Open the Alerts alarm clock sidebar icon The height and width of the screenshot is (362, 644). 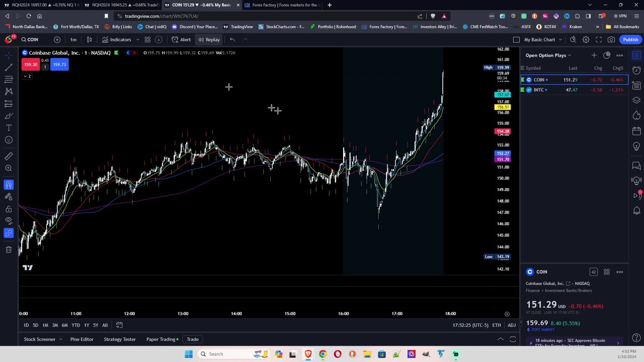point(636,70)
